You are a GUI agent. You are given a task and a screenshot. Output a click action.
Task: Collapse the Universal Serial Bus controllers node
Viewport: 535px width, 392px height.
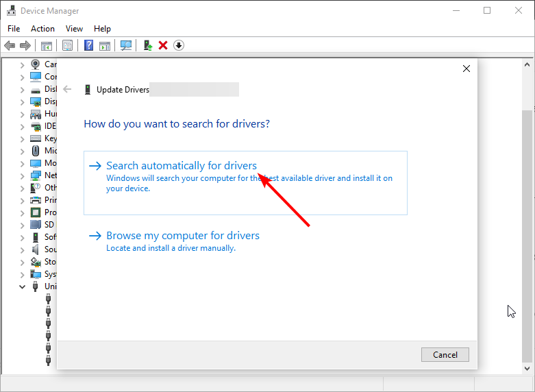point(22,286)
